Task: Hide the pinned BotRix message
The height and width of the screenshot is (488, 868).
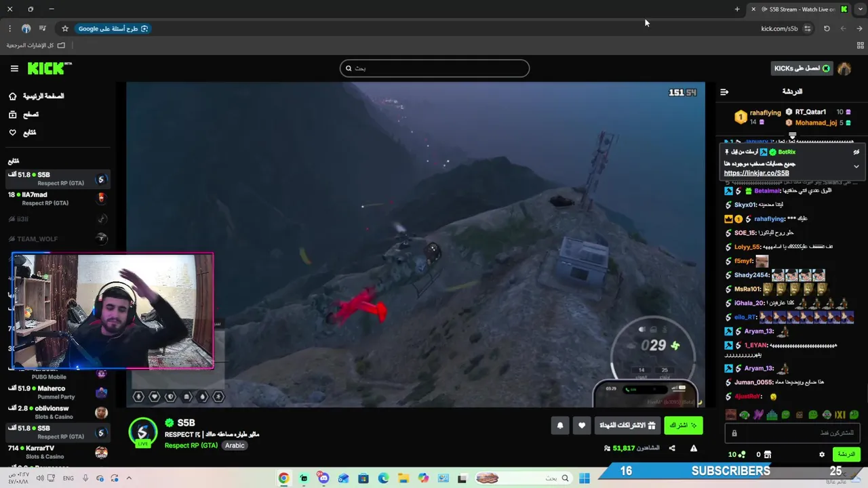Action: click(856, 152)
